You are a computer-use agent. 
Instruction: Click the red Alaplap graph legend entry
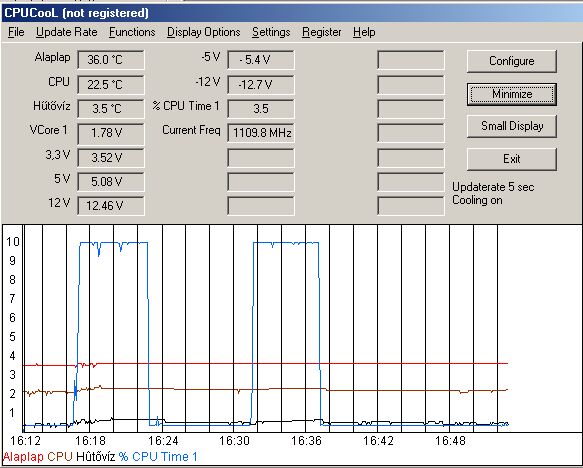(23, 457)
